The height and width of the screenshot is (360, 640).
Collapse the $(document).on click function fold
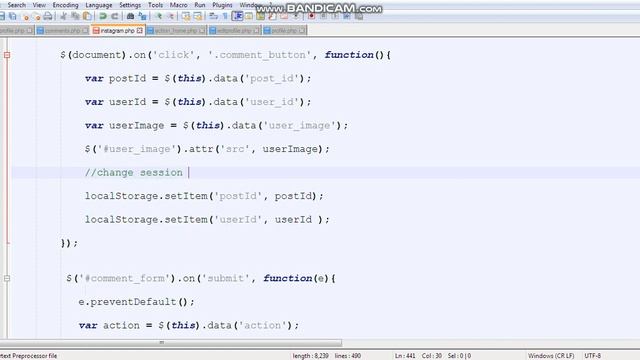[x=7, y=55]
